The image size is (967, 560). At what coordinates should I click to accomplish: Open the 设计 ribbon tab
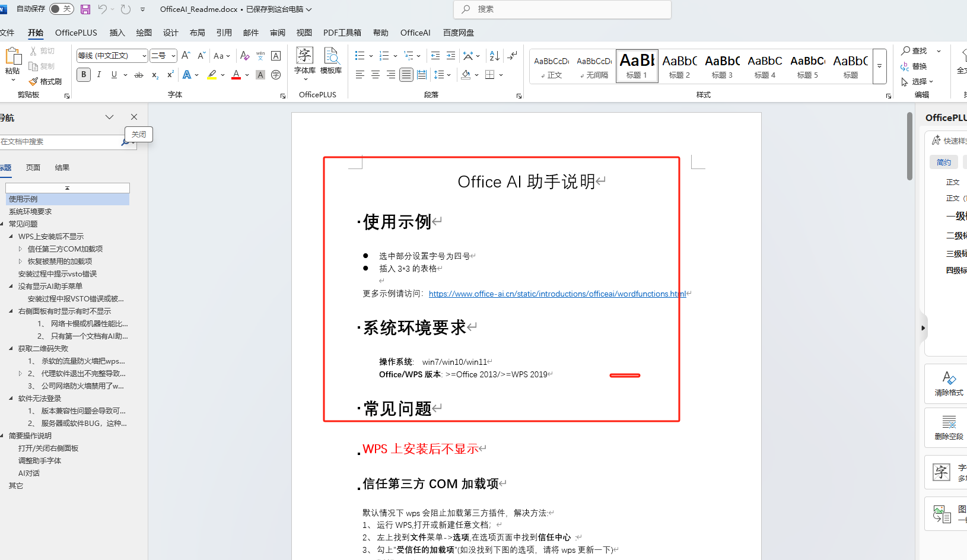(171, 33)
